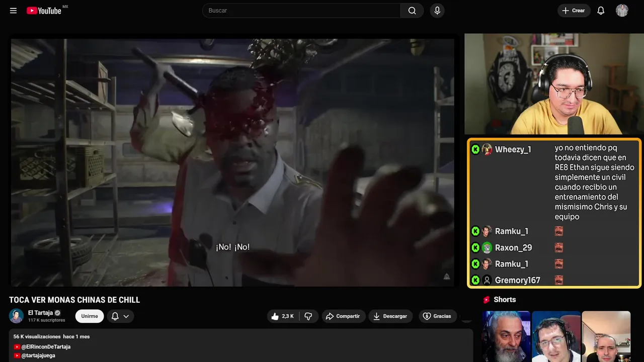Click the verified badge next to El Tartaja
Image resolution: width=644 pixels, height=362 pixels.
57,313
